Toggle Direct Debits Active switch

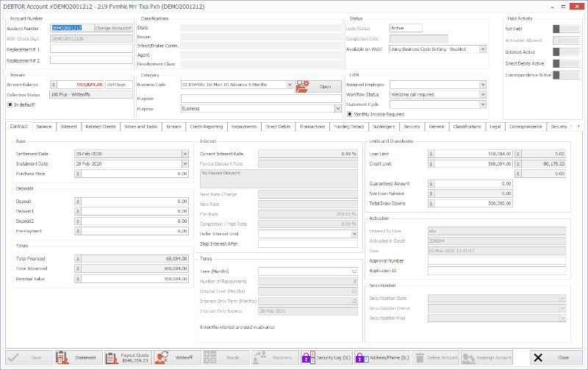click(566, 63)
